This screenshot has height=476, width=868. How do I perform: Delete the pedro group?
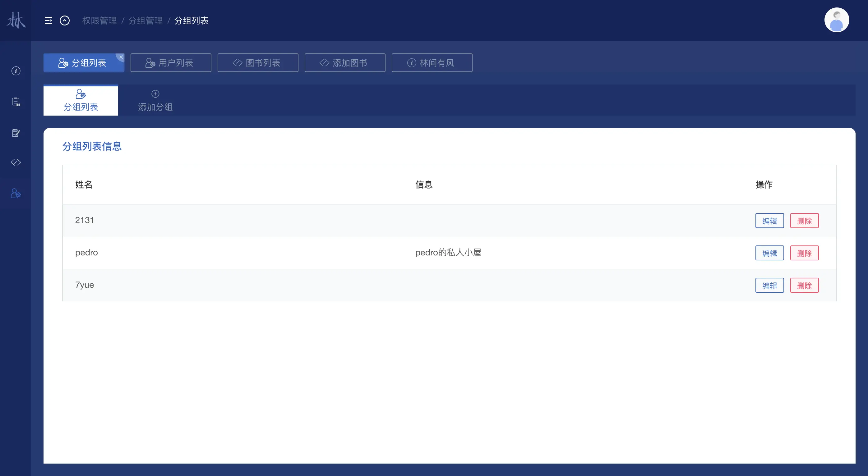pos(804,253)
